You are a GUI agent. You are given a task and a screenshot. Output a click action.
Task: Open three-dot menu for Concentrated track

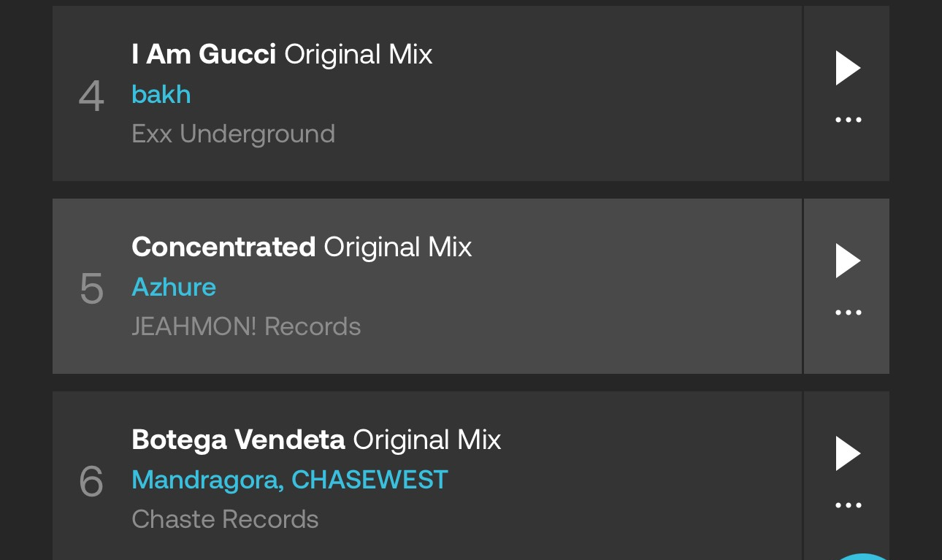click(848, 312)
